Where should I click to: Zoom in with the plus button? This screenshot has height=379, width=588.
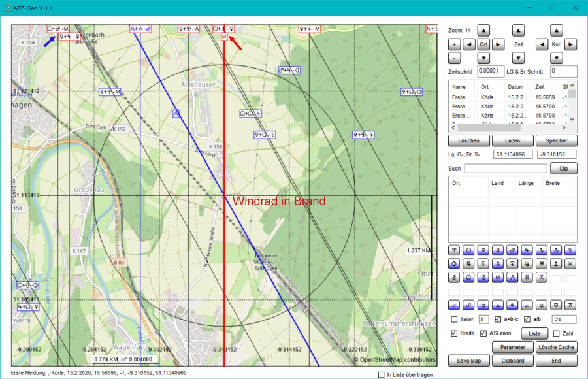tap(455, 44)
